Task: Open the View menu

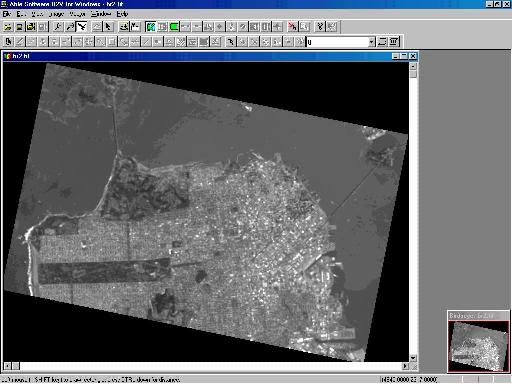Action: pyautogui.click(x=37, y=14)
